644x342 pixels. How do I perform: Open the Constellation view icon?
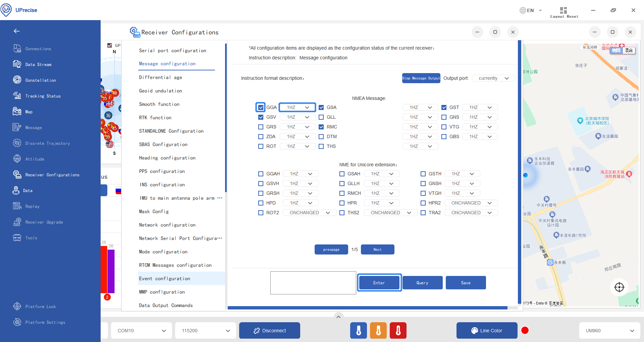coord(17,80)
